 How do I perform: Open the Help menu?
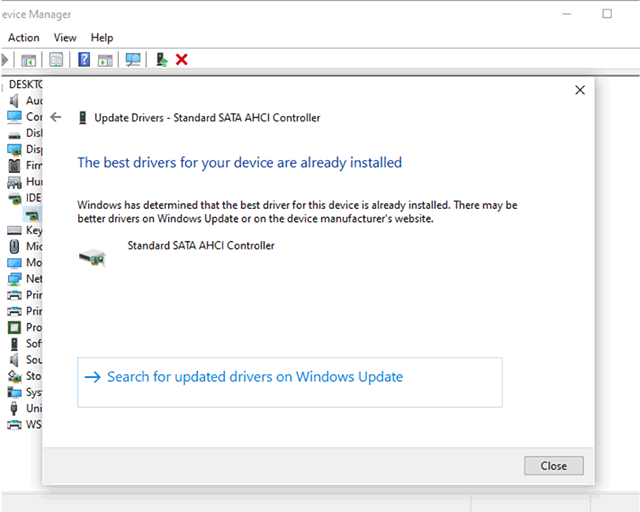pyautogui.click(x=102, y=38)
